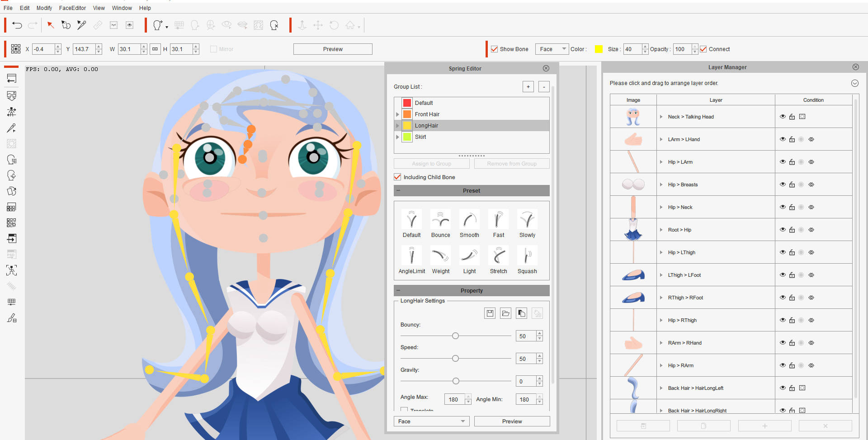Click the save LongHair settings icon
The width and height of the screenshot is (868, 440).
[490, 313]
